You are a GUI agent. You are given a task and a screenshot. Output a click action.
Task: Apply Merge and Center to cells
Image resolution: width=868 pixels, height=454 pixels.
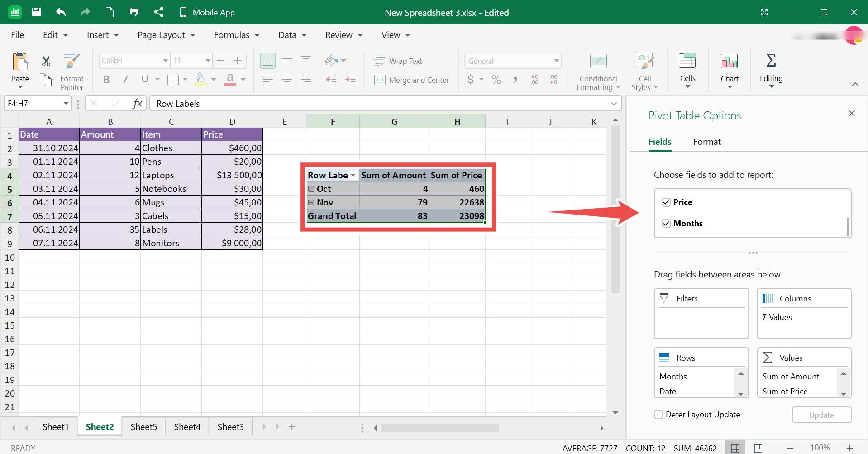379,80
